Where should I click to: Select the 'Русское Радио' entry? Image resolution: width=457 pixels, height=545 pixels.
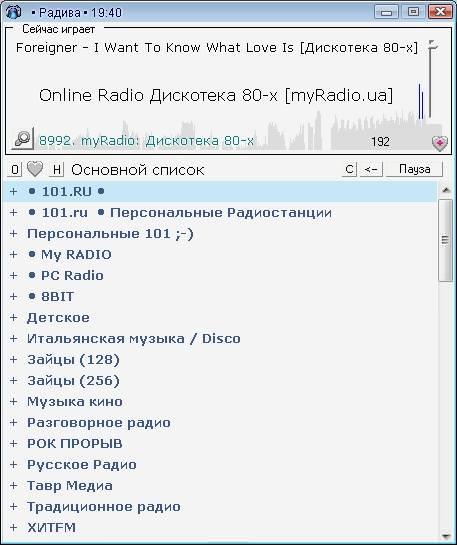[x=82, y=465]
